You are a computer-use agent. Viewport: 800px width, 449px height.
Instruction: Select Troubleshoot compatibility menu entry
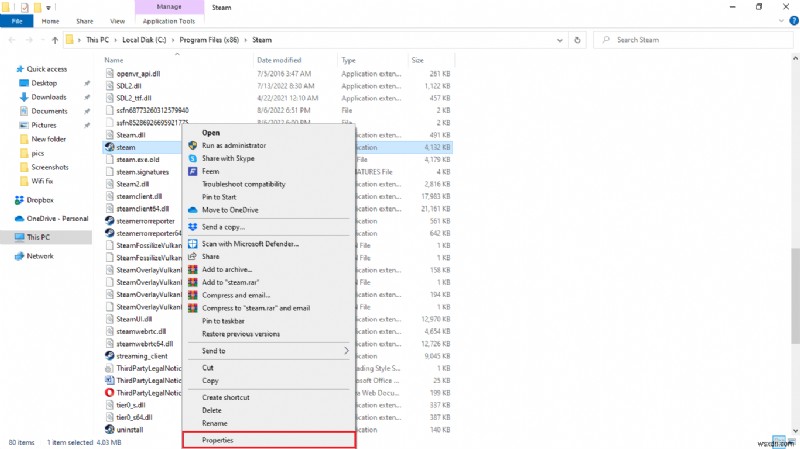[269, 184]
